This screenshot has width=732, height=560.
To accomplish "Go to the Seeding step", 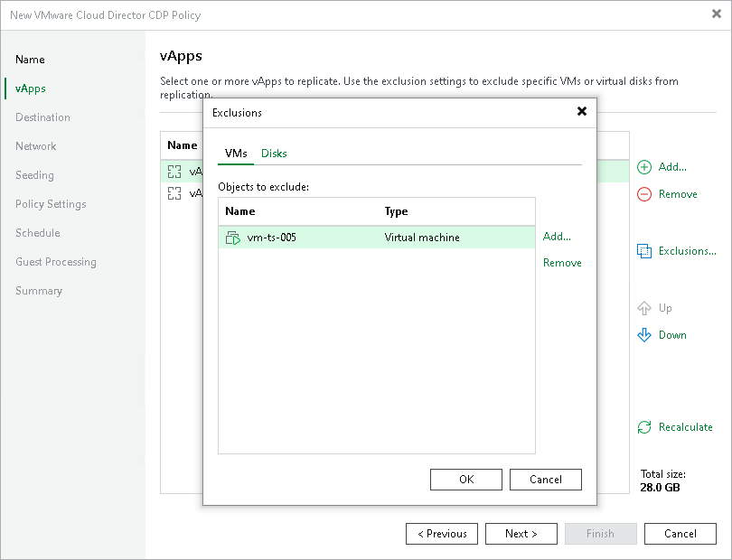I will coord(34,175).
